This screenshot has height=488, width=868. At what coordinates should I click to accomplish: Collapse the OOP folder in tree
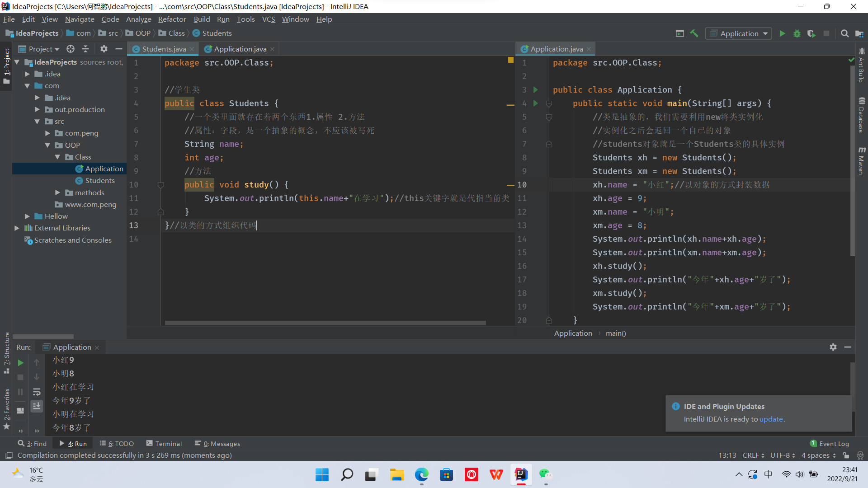47,145
